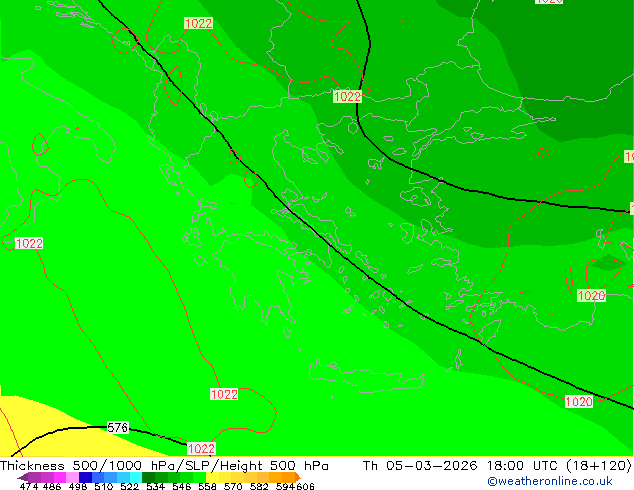Click legend value 510

point(104,486)
